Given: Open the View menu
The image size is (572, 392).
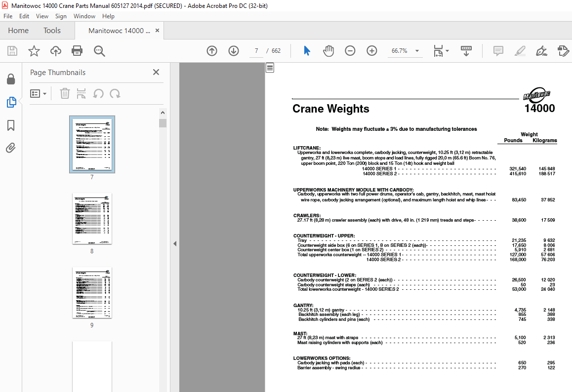Looking at the screenshot, I should pyautogui.click(x=42, y=16).
